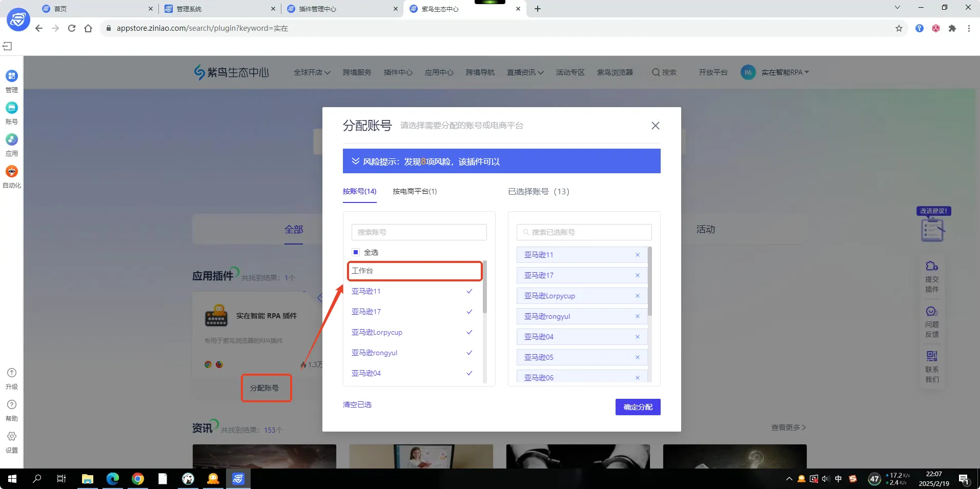The width and height of the screenshot is (980, 489).
Task: Open the 实在智能RPA user dropdown
Action: [785, 72]
